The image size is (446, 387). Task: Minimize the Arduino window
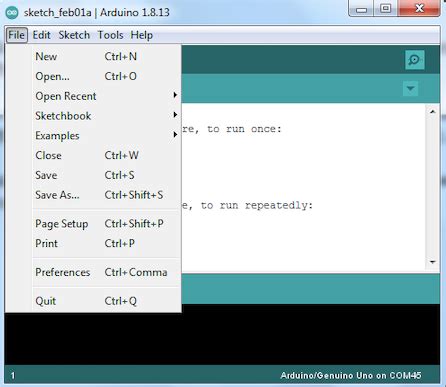(x=361, y=9)
